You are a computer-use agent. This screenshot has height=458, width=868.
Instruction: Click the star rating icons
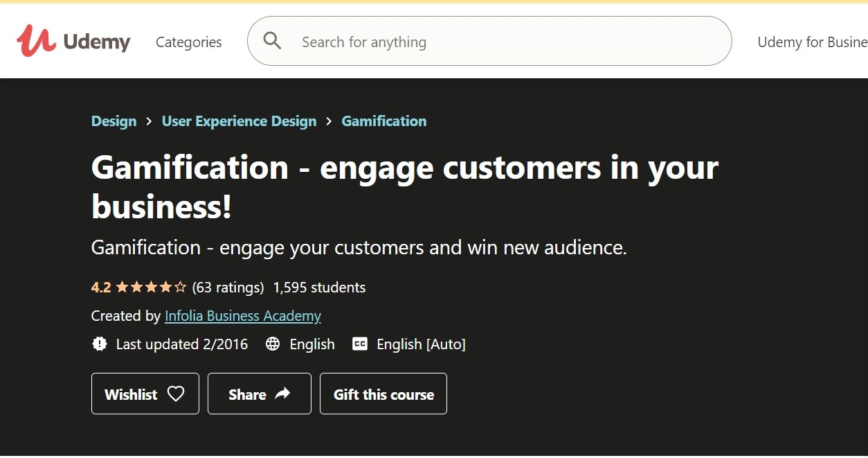pyautogui.click(x=151, y=288)
